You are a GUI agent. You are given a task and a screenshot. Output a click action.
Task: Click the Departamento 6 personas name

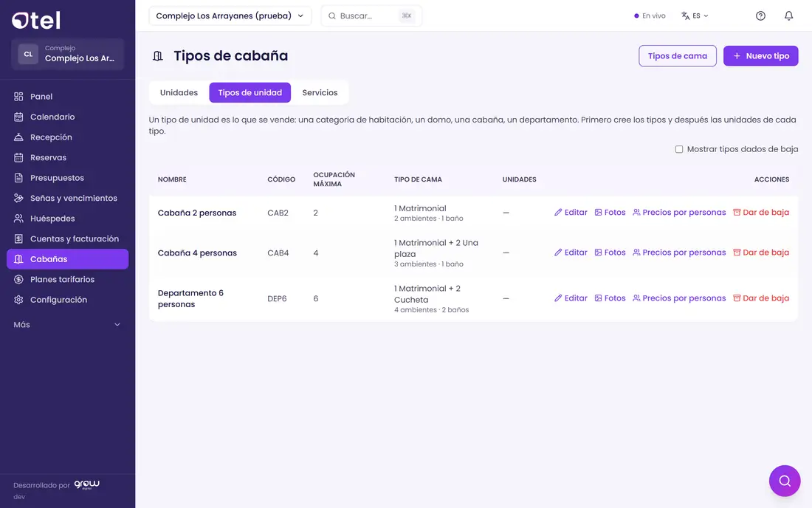tap(190, 299)
